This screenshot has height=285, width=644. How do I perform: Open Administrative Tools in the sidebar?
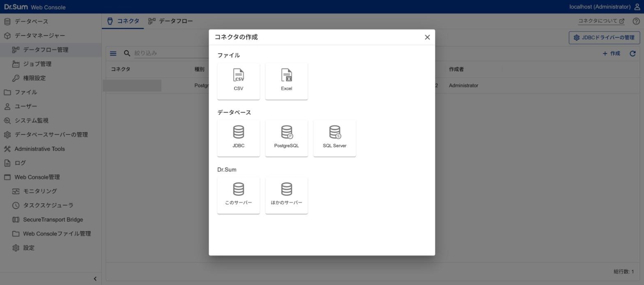coord(51,149)
